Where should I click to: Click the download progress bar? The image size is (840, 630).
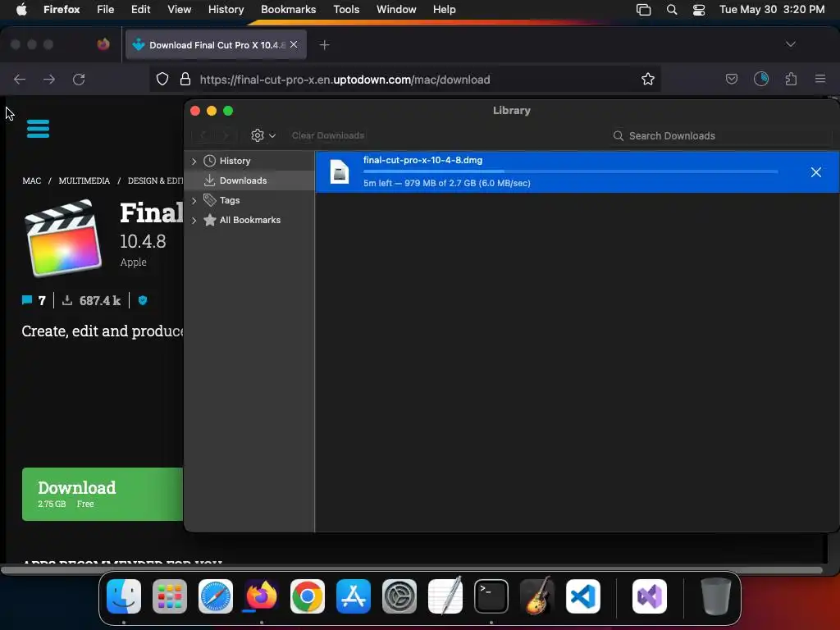(x=571, y=171)
